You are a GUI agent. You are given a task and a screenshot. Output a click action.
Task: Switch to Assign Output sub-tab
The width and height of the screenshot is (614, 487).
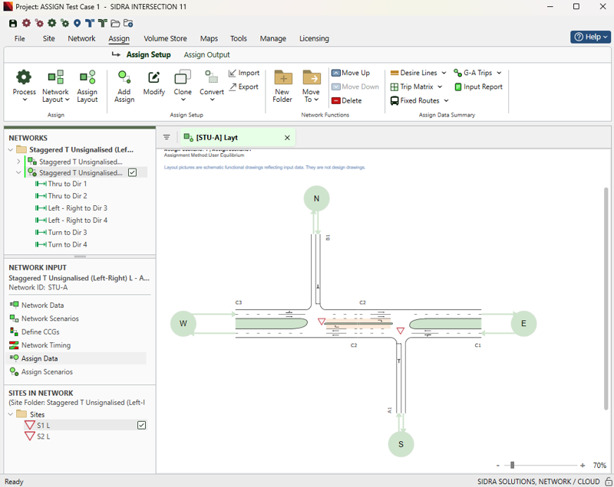207,55
